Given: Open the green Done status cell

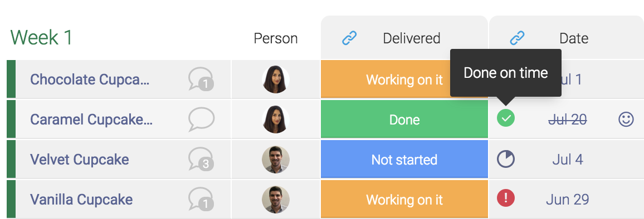Looking at the screenshot, I should coord(404,120).
